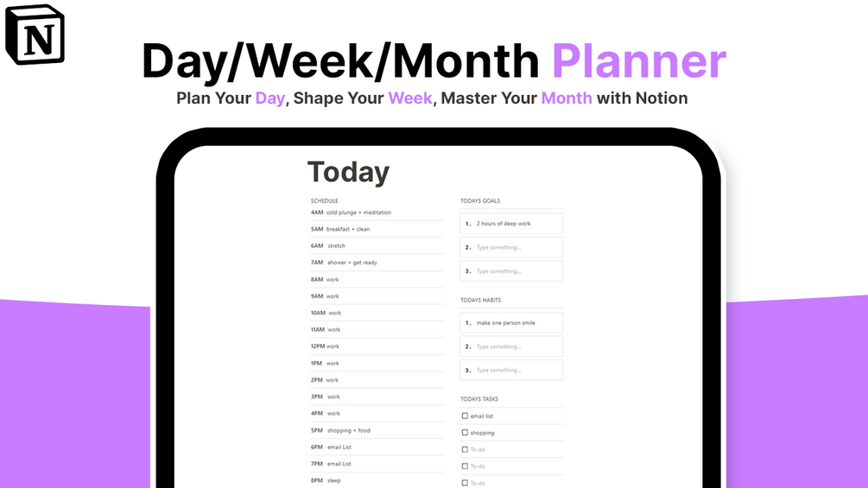Click the 'Today' page title

[x=349, y=172]
